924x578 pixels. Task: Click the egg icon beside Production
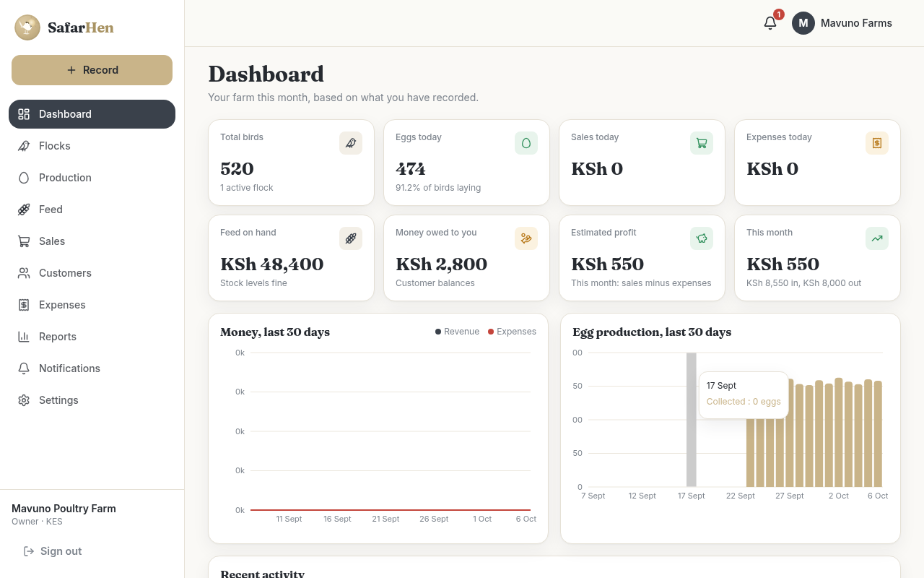24,178
